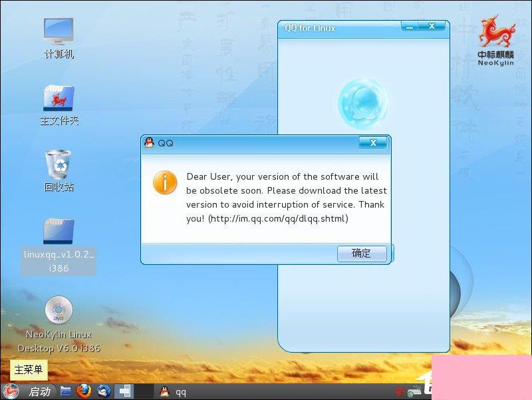Click the network tray icon

point(414,392)
